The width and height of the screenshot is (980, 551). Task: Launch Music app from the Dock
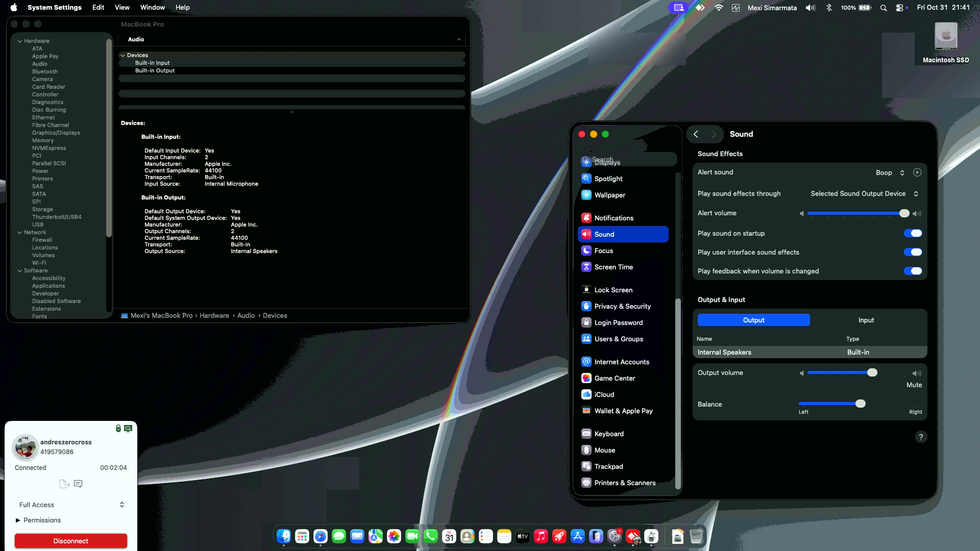click(x=541, y=536)
